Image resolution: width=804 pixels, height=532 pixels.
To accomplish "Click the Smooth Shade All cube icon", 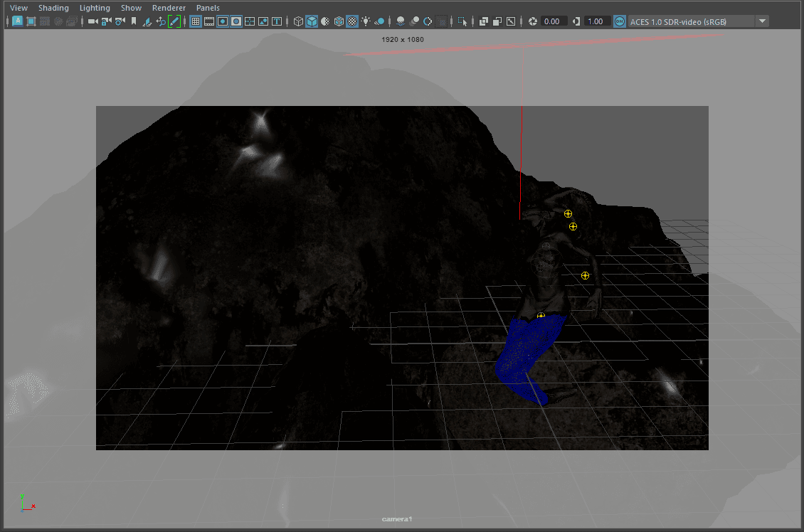I will tap(312, 21).
